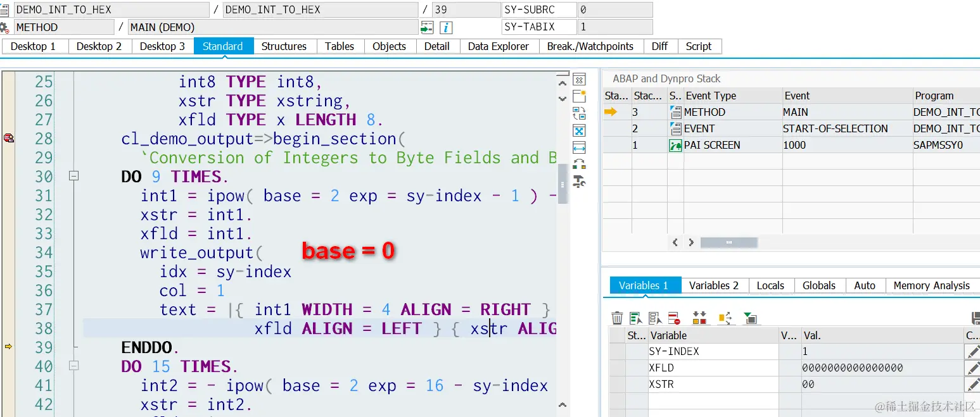Image resolution: width=980 pixels, height=417 pixels.
Task: Click the empty variable name cell below XSTR
Action: coord(713,401)
